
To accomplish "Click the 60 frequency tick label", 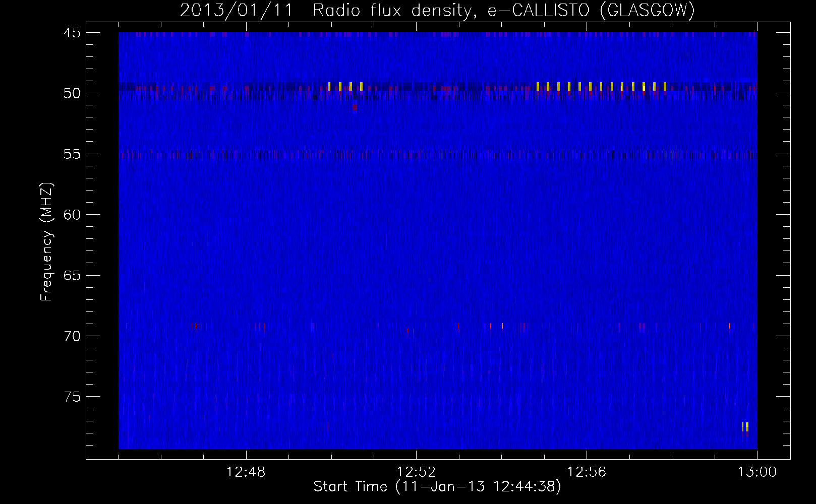I will (x=72, y=215).
